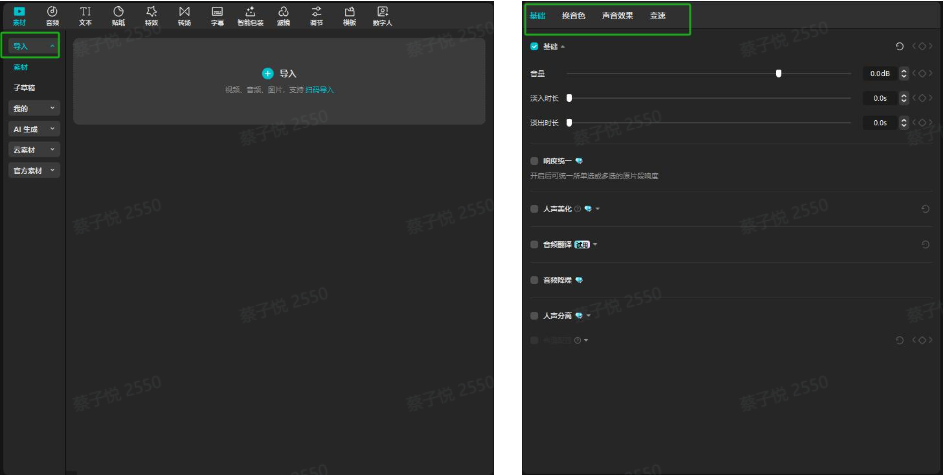944x475 pixels.
Task: Click the stepper arrows on 淡入时长 row
Action: click(903, 98)
